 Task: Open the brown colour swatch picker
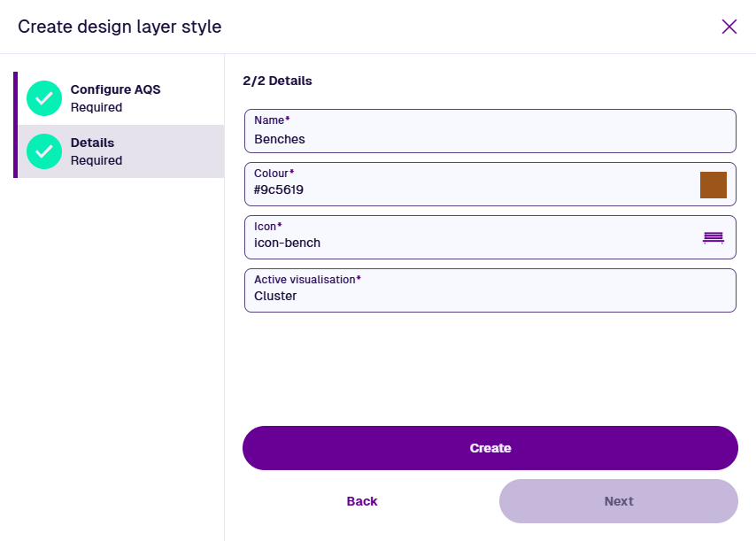coord(714,185)
